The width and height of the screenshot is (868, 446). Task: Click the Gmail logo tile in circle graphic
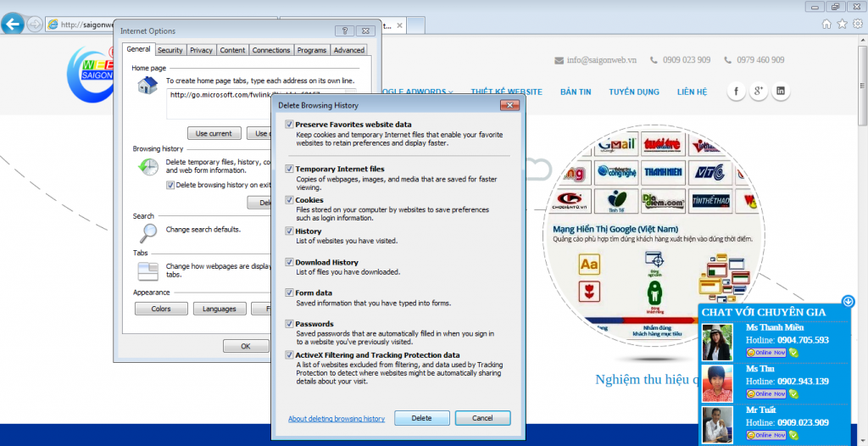pos(616,144)
